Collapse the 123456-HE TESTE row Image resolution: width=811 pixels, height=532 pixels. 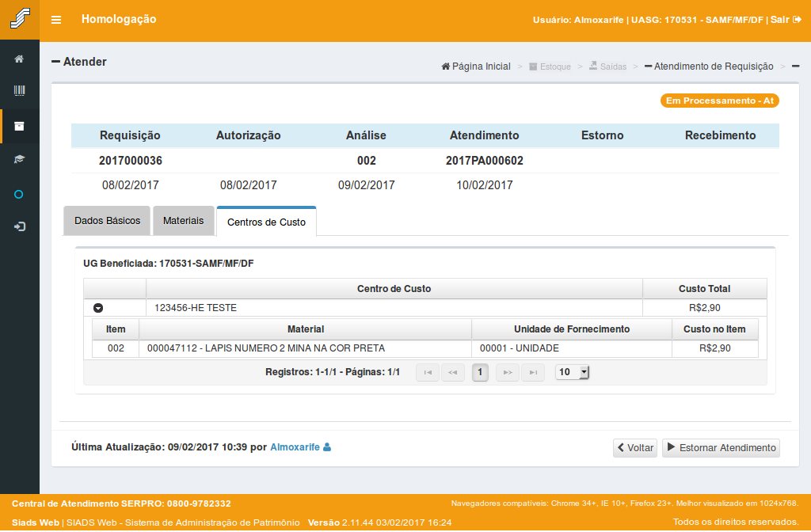click(98, 308)
